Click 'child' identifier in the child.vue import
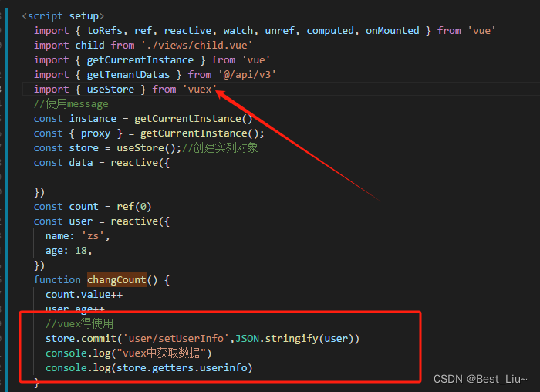Screen dimensions: 540x392 click(x=90, y=45)
